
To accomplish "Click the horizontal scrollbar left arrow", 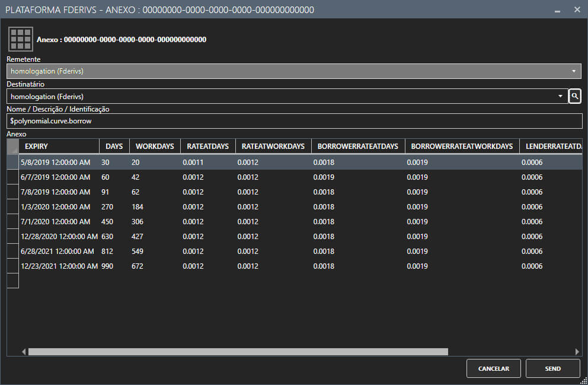I will [24, 351].
